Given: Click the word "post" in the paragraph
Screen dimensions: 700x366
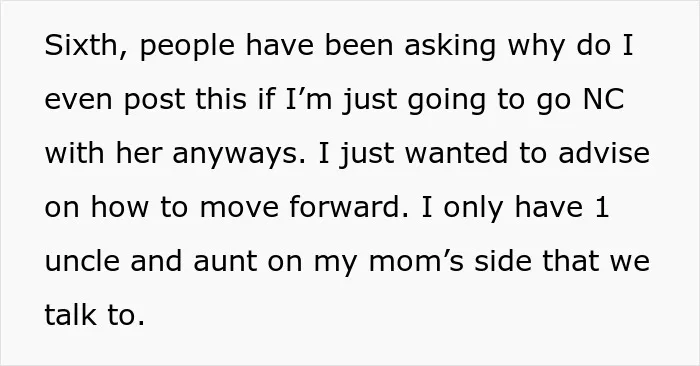Looking at the screenshot, I should coord(154,101).
